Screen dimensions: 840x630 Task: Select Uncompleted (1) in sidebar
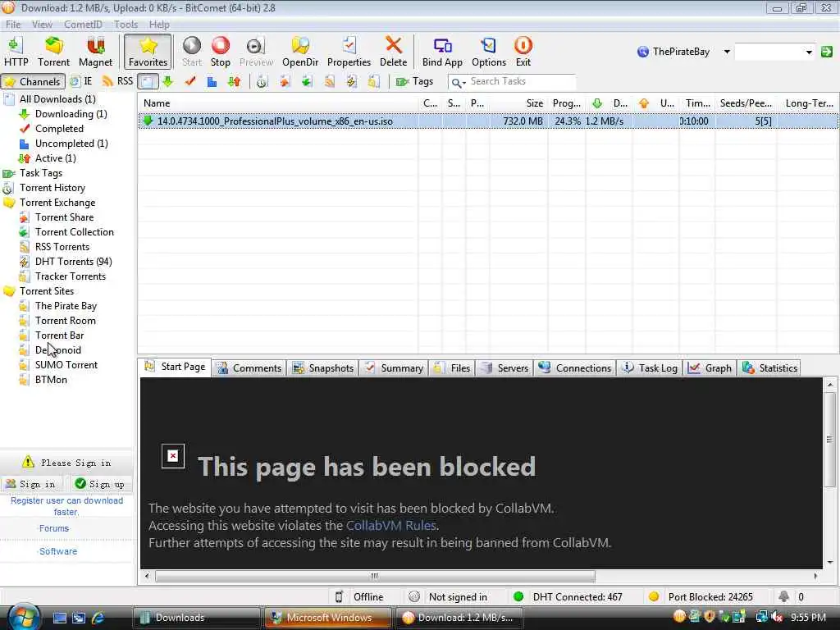click(71, 144)
